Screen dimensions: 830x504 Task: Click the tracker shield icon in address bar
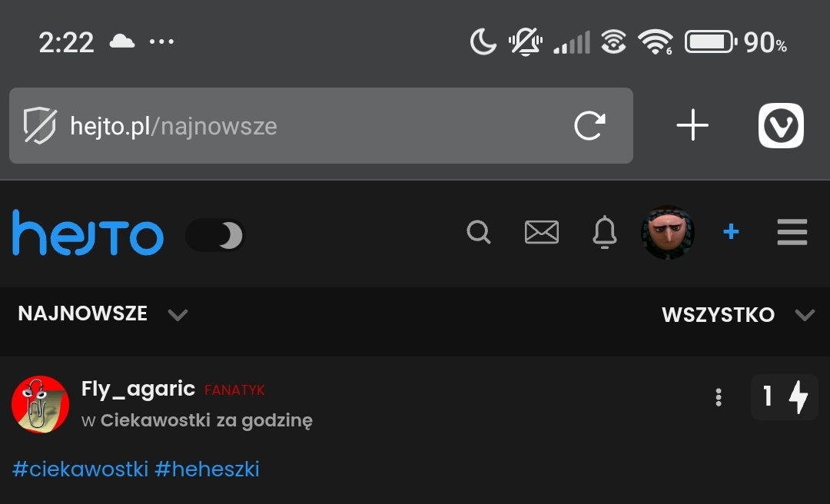coord(39,125)
